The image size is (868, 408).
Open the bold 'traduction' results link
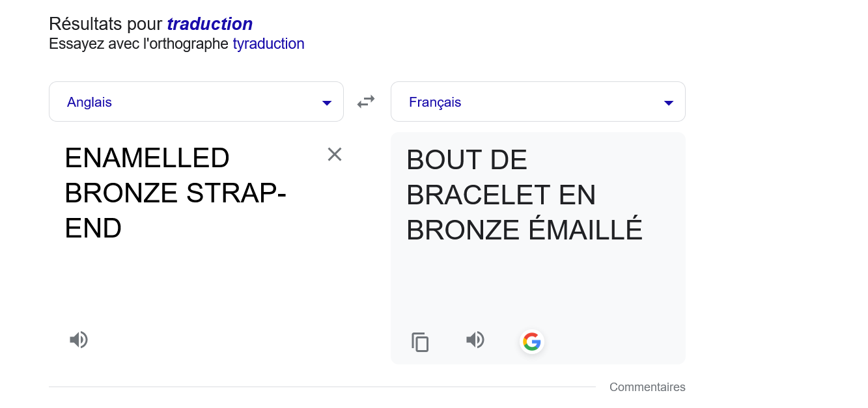coord(210,24)
